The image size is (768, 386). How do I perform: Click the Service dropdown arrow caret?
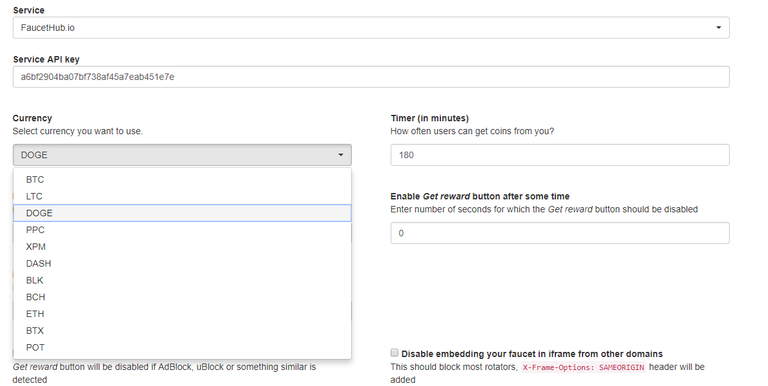(719, 28)
